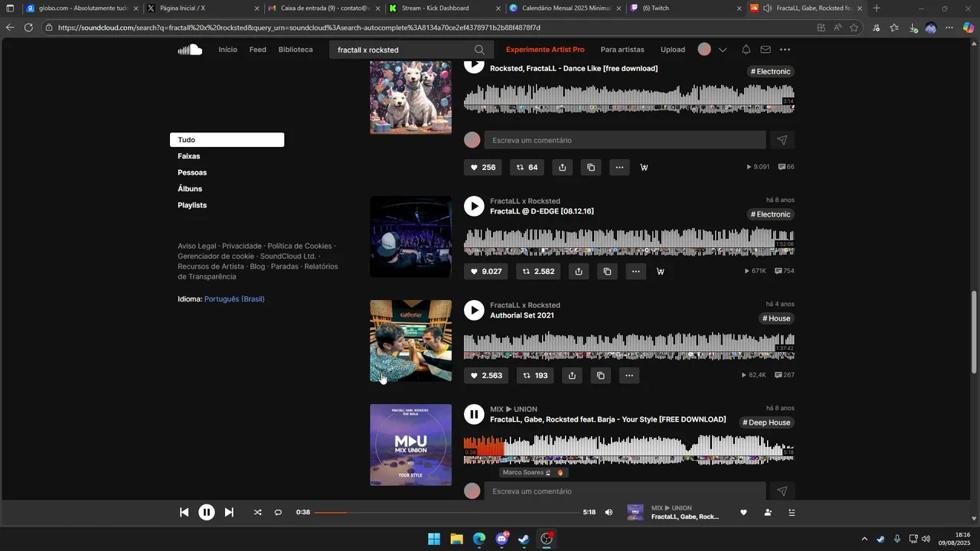Filter results by Álbuns

190,189
